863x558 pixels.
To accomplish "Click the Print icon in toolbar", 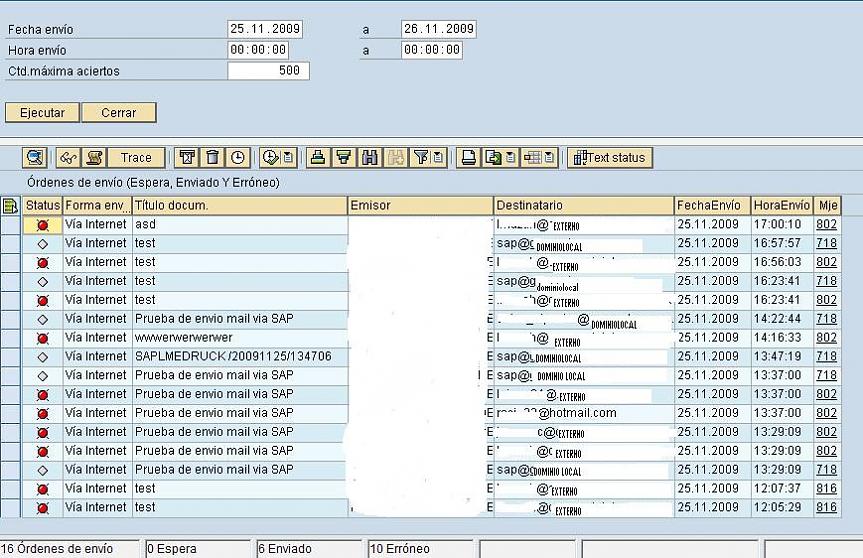I will pos(467,158).
